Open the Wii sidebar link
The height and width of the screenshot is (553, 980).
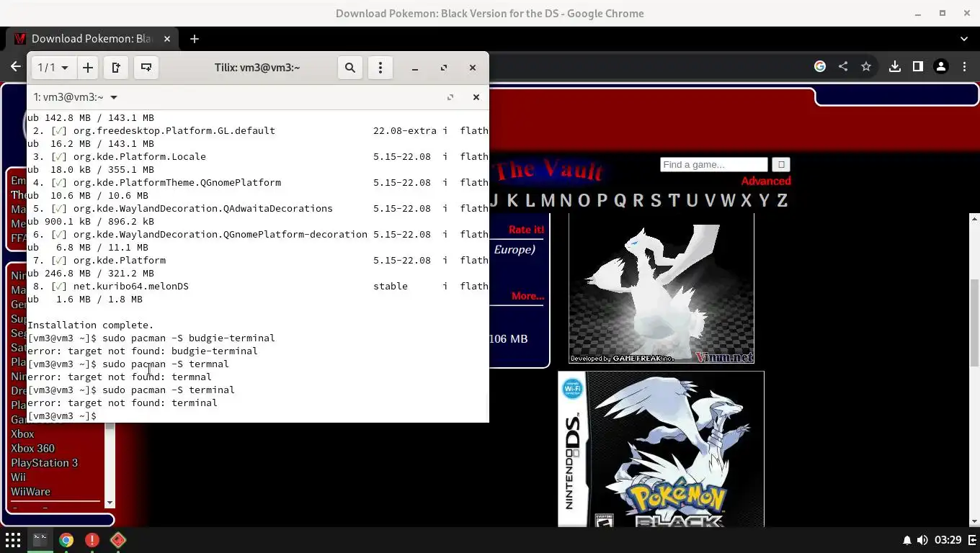tap(18, 477)
